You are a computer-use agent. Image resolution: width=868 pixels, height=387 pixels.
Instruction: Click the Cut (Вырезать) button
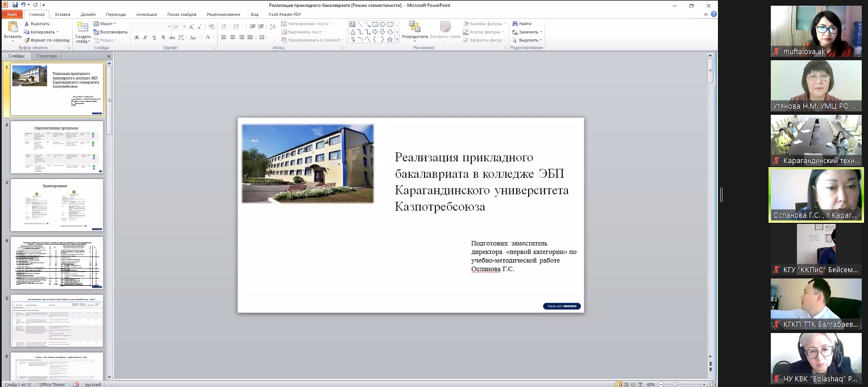tap(36, 24)
